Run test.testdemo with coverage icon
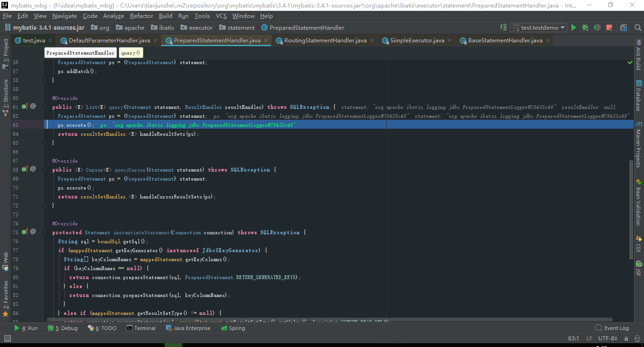The image size is (644, 347). 597,28
